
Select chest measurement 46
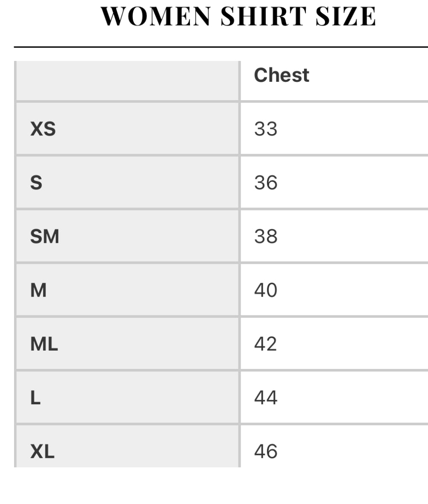(x=266, y=452)
